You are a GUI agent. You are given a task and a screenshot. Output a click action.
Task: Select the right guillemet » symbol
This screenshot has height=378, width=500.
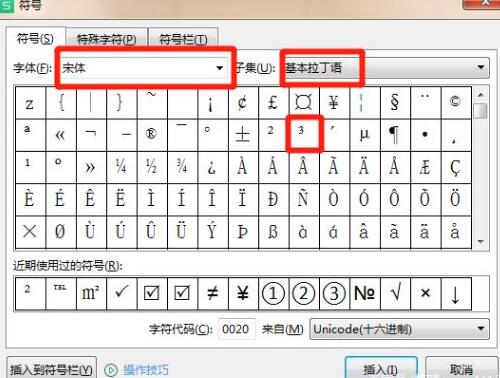91,167
